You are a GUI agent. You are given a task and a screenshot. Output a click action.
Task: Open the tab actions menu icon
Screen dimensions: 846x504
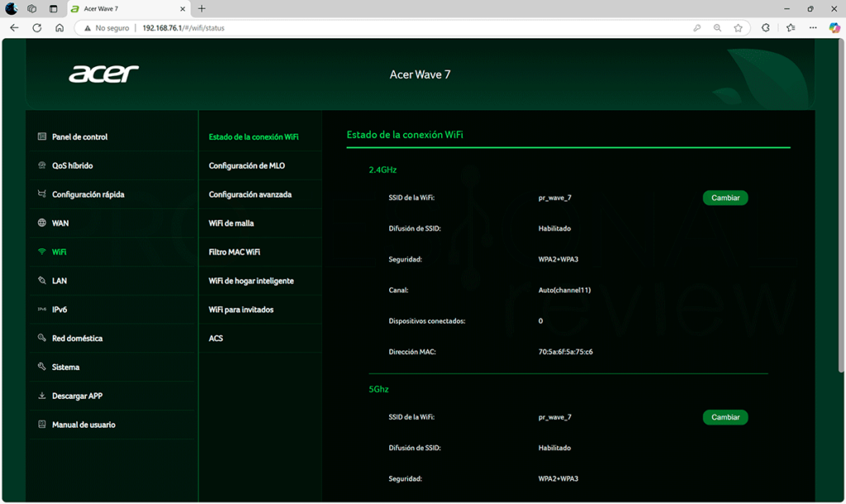(53, 8)
